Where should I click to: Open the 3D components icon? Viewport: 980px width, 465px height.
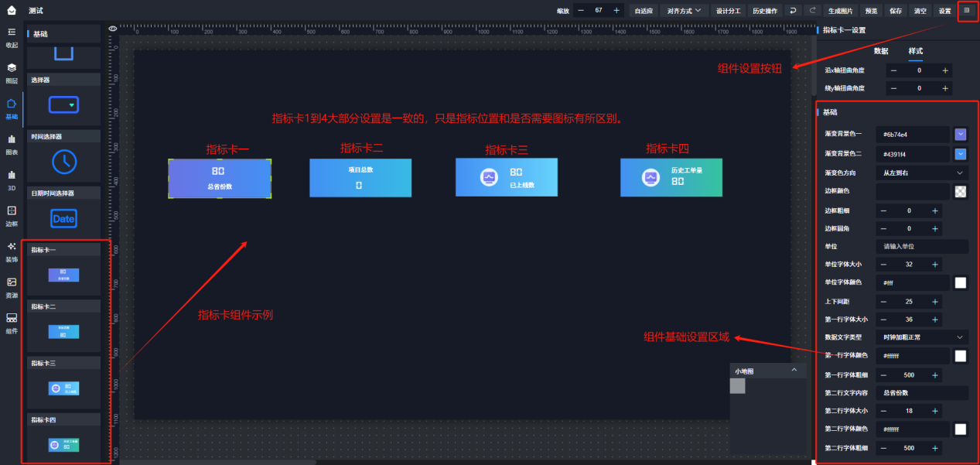[12, 175]
